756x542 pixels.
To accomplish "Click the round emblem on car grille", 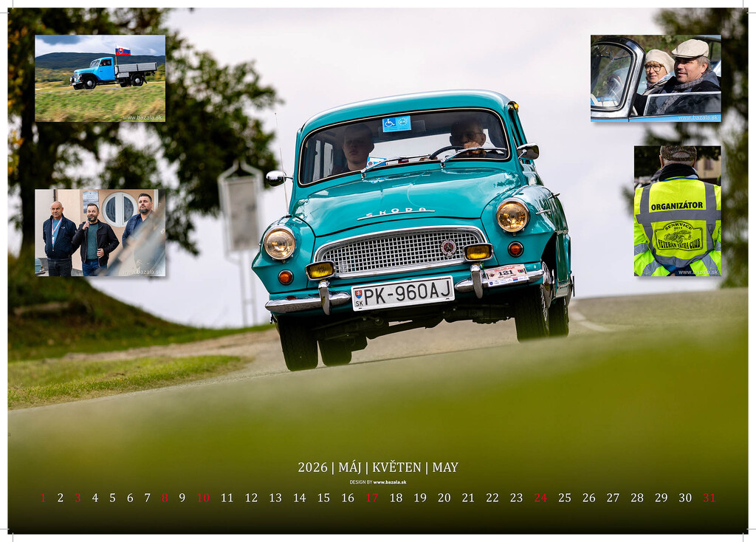I will [447, 247].
